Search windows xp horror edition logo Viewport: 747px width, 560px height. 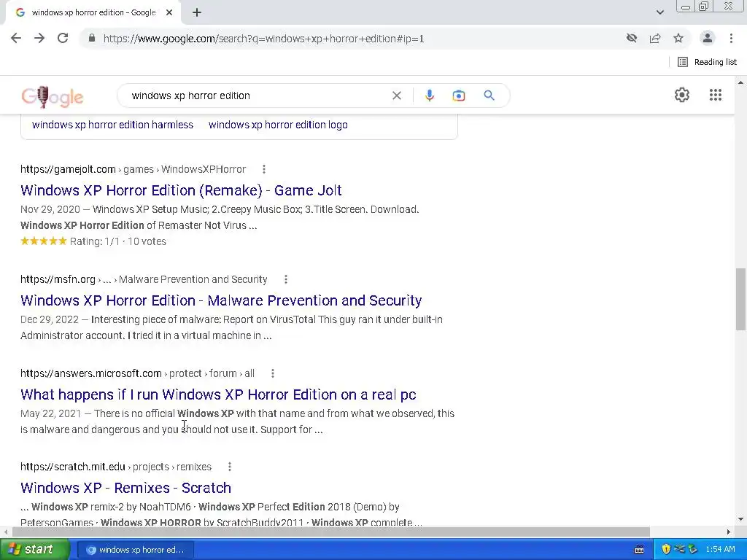pyautogui.click(x=278, y=125)
